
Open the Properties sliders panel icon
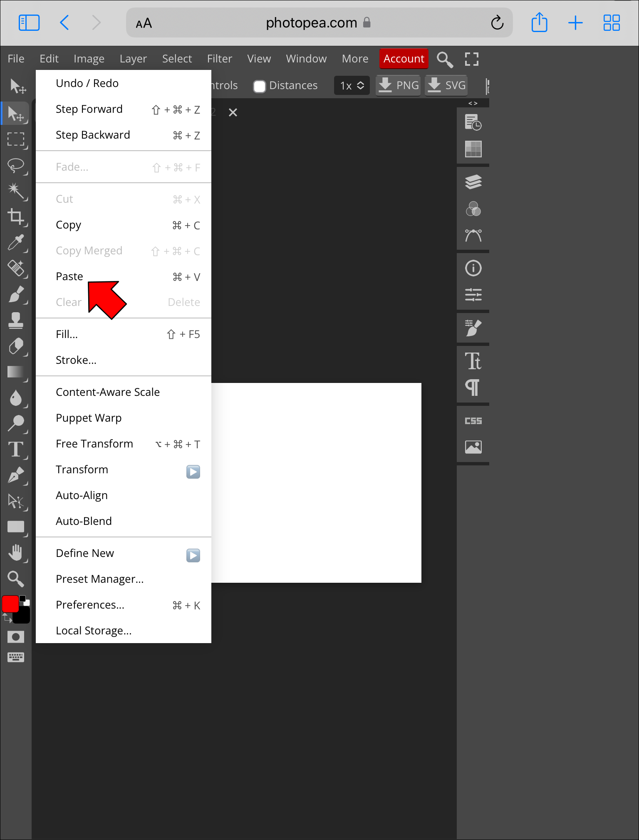click(x=473, y=295)
